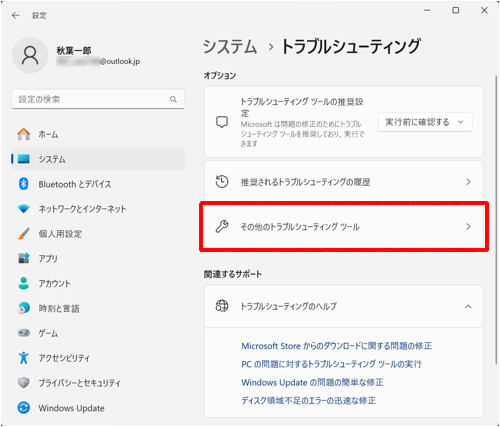Maximize the settings window
Screen dimensions: 500x427
click(x=456, y=11)
